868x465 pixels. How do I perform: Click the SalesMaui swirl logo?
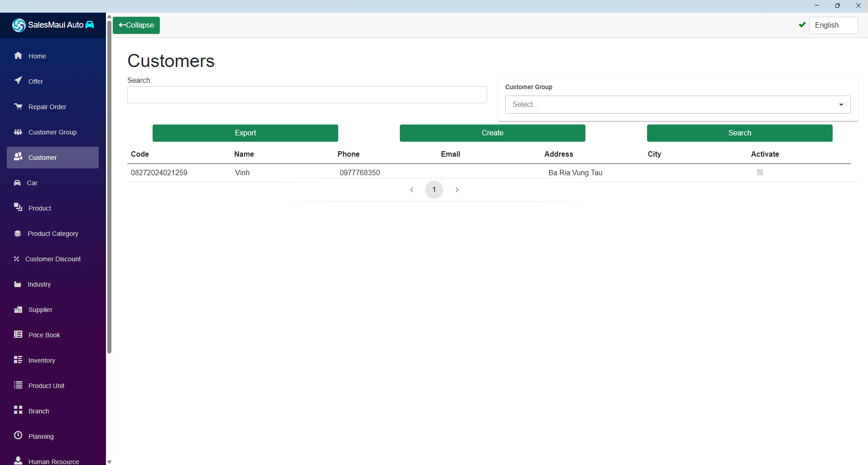pos(19,25)
